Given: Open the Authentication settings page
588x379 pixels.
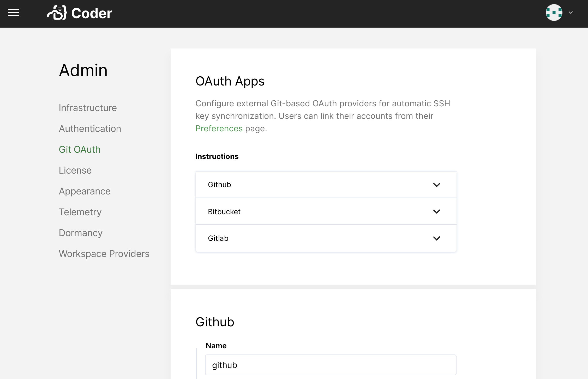Looking at the screenshot, I should click(90, 129).
